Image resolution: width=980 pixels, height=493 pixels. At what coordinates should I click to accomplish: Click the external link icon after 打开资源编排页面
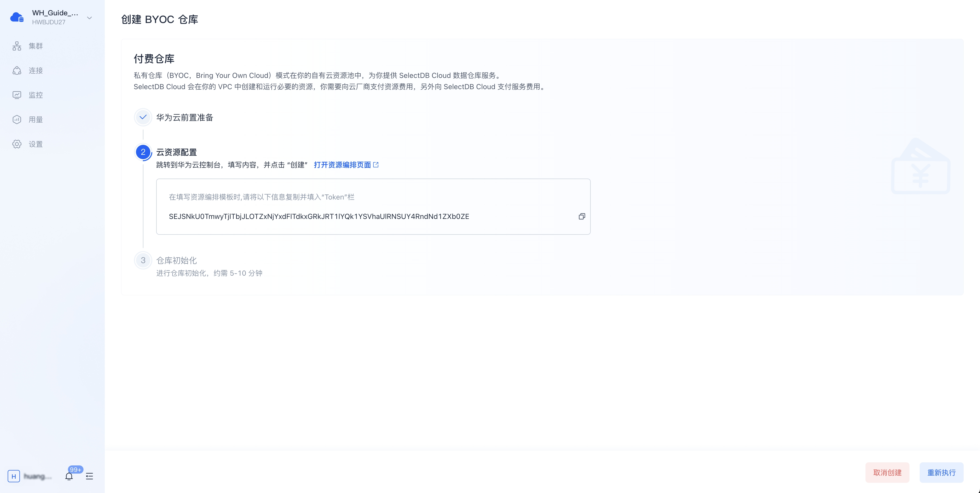coord(376,165)
